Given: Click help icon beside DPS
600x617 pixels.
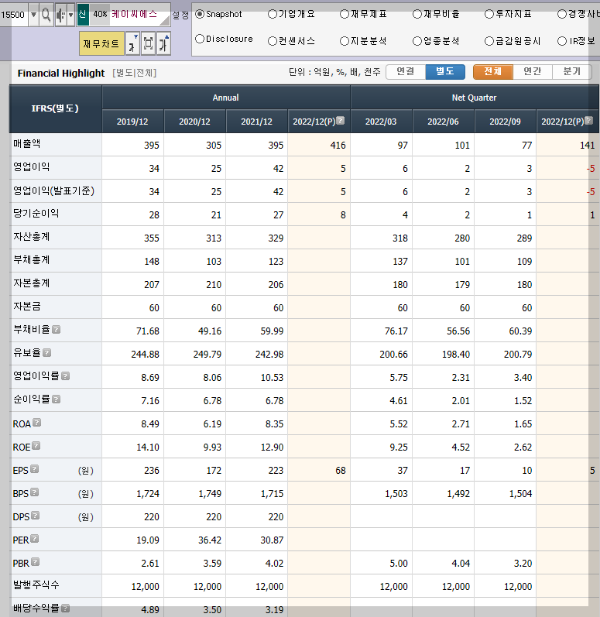Looking at the screenshot, I should click(35, 515).
